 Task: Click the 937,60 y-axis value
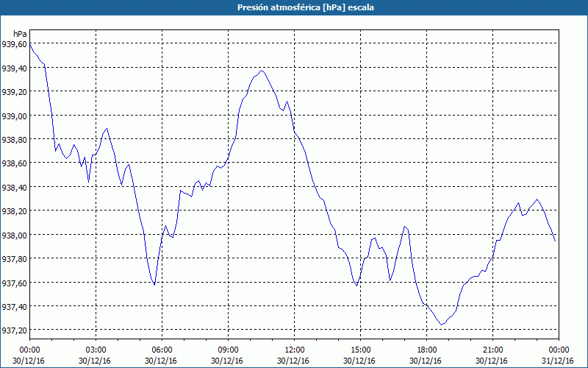tap(14, 283)
